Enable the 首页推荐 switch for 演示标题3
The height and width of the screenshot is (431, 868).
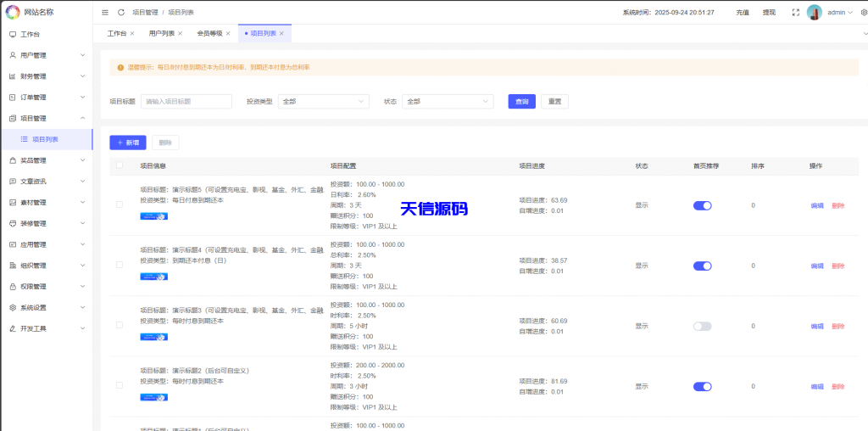(702, 326)
